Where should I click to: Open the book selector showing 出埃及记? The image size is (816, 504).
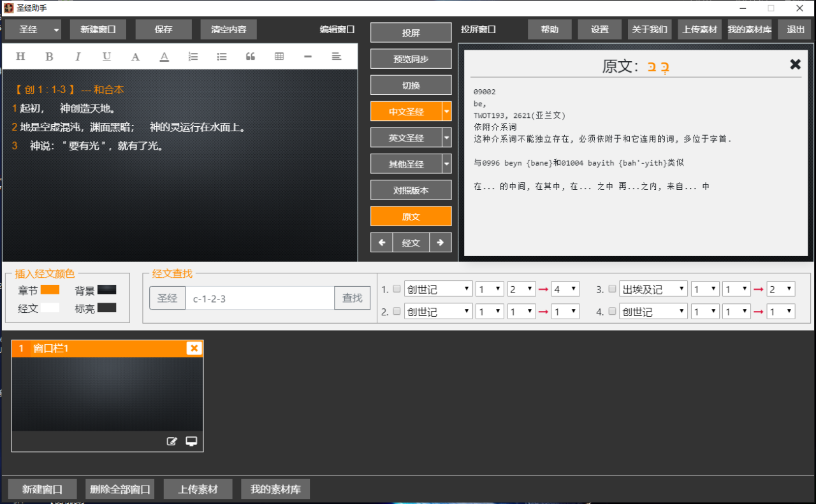(x=653, y=289)
